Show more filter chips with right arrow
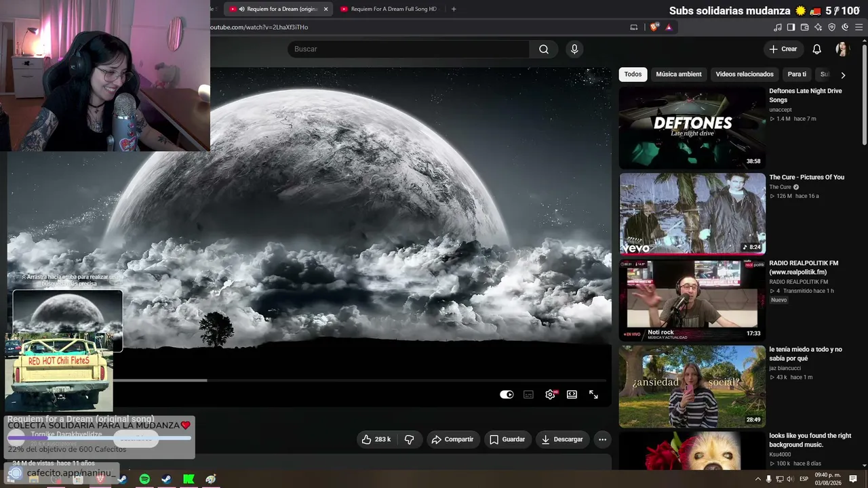The height and width of the screenshot is (488, 868). coord(843,75)
